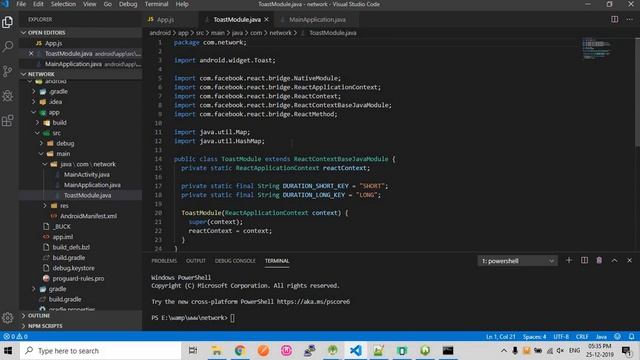Image resolution: width=640 pixels, height=360 pixels.
Task: Open the notifications bell in status bar
Action: [631, 336]
